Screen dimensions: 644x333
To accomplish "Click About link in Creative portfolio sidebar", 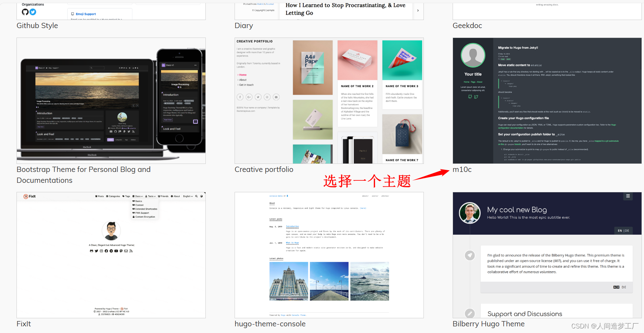I will [243, 80].
